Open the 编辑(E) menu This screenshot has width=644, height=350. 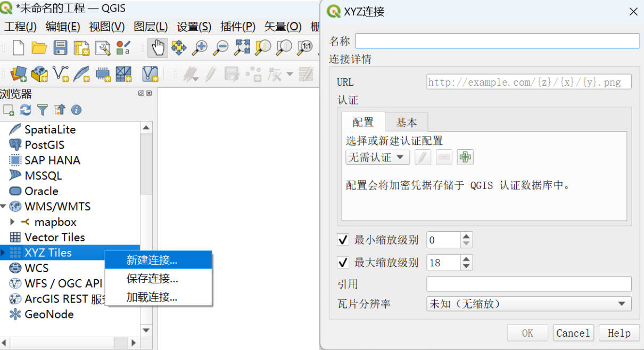[63, 27]
